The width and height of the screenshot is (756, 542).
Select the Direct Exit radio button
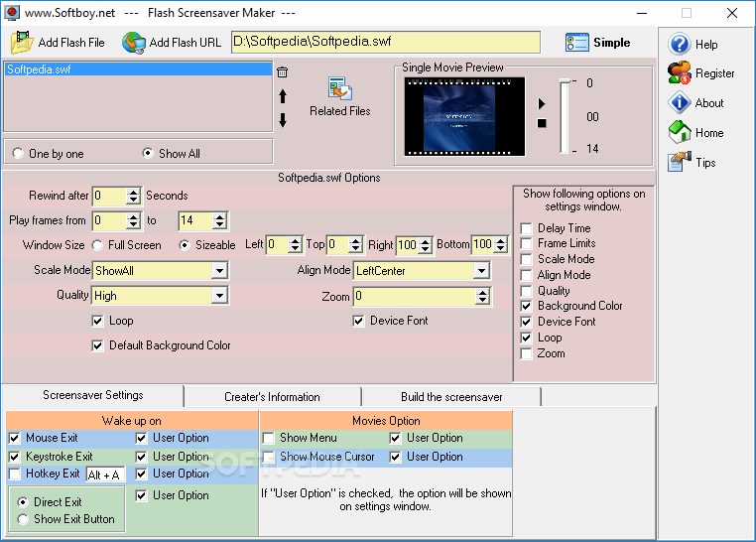[x=23, y=502]
